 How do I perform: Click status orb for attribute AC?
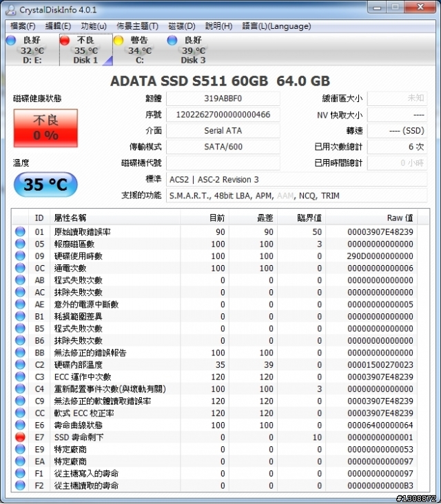[x=20, y=292]
